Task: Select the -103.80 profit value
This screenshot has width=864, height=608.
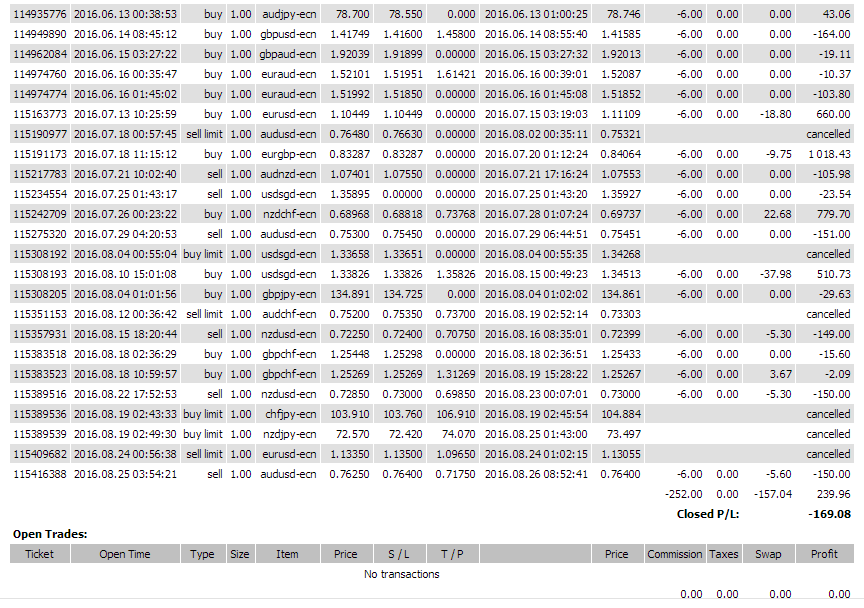Action: click(x=831, y=94)
